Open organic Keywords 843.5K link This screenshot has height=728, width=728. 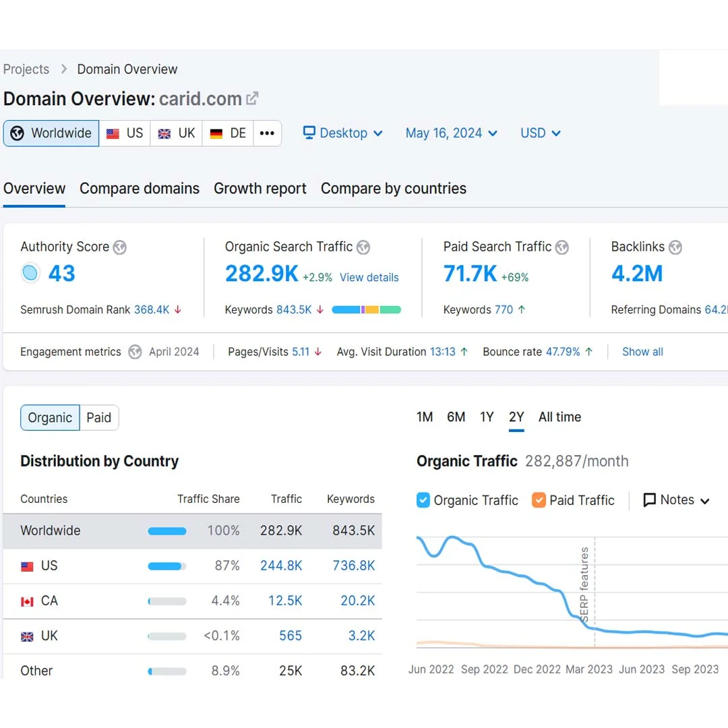[x=294, y=309]
